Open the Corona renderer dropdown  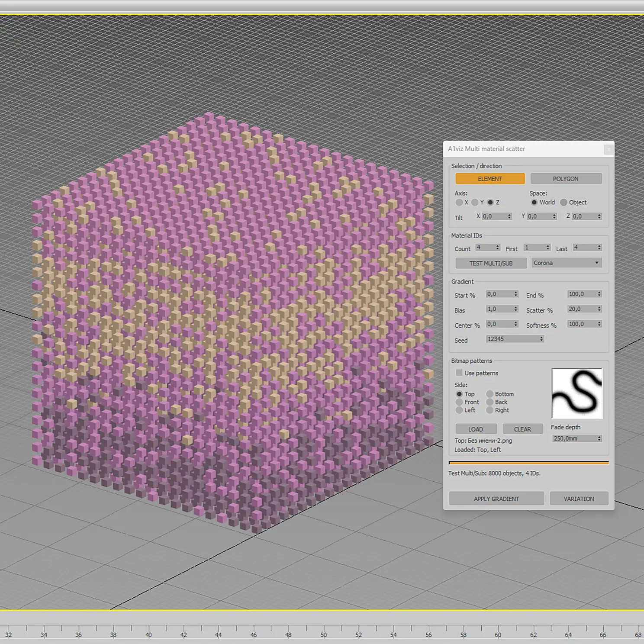point(567,263)
